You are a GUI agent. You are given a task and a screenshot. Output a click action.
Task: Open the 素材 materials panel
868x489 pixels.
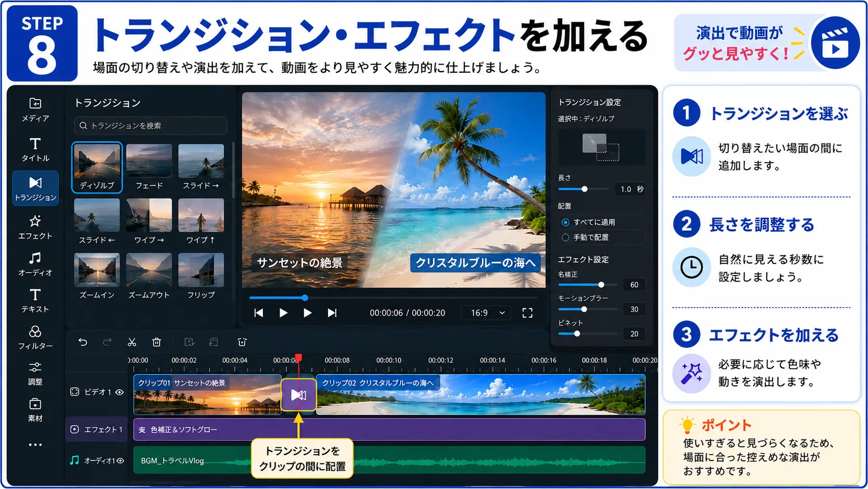[35, 410]
